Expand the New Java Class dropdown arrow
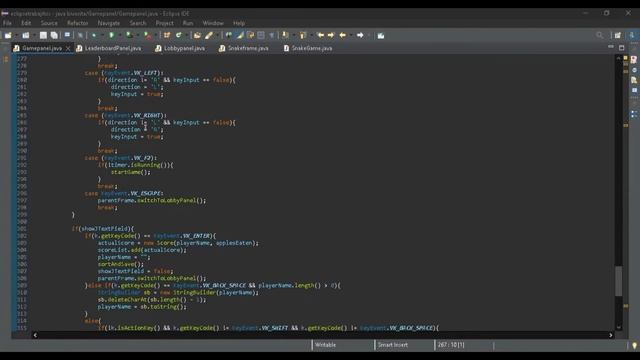The height and width of the screenshot is (360, 640). pos(186,36)
